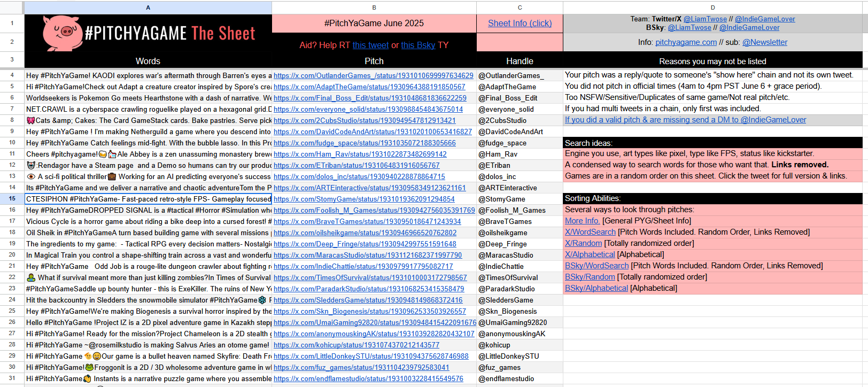The width and height of the screenshot is (868, 387).
Task: Select the row 31 header number
Action: tap(12, 378)
